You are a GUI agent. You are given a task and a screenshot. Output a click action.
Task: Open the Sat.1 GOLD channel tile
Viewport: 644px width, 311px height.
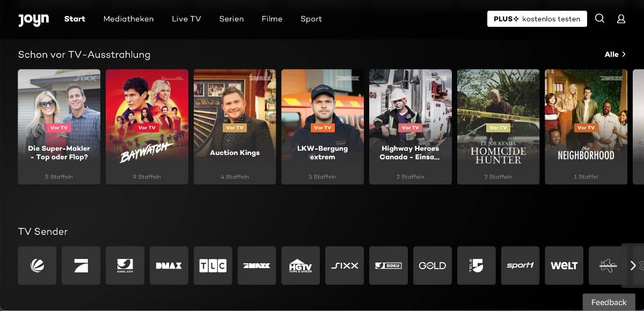click(433, 265)
